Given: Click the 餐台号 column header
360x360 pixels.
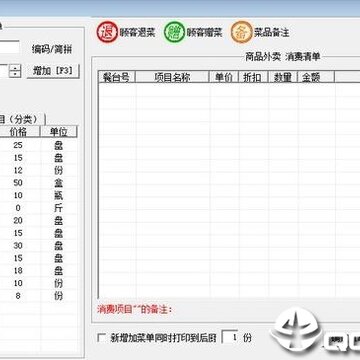Looking at the screenshot, I should pos(117,77).
